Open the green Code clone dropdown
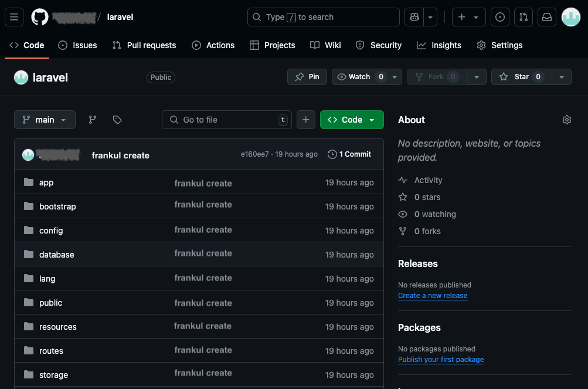 [352, 120]
